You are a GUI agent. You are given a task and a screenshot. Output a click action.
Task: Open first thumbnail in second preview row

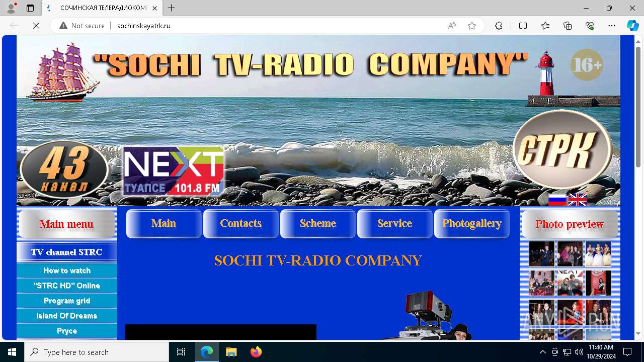542,283
